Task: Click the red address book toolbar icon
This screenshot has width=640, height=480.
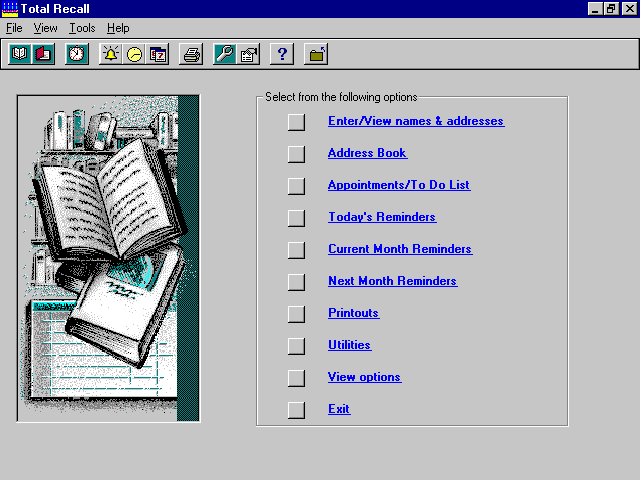Action: pos(43,54)
